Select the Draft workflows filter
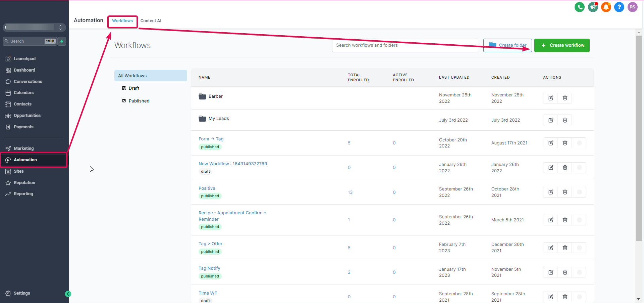 pos(134,88)
